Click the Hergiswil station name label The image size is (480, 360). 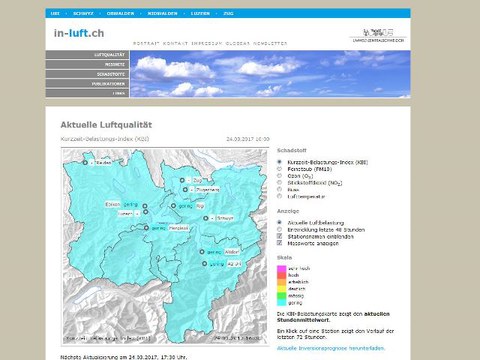179,228
